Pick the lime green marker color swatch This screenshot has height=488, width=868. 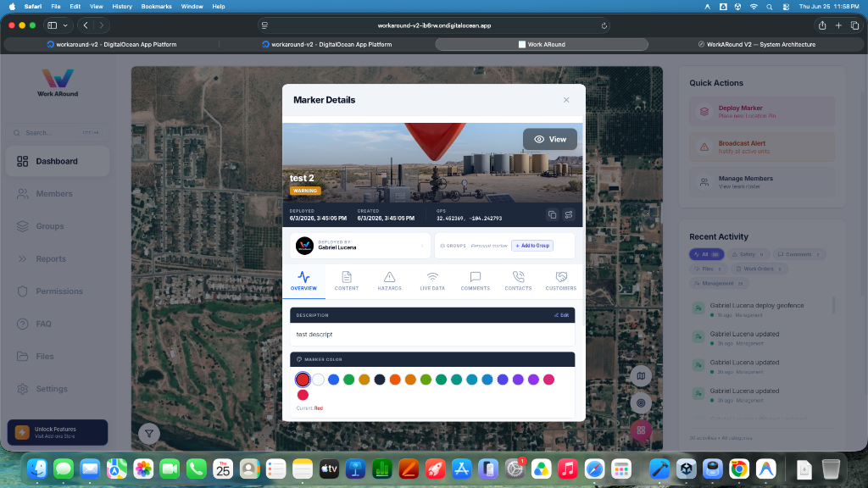(x=426, y=380)
